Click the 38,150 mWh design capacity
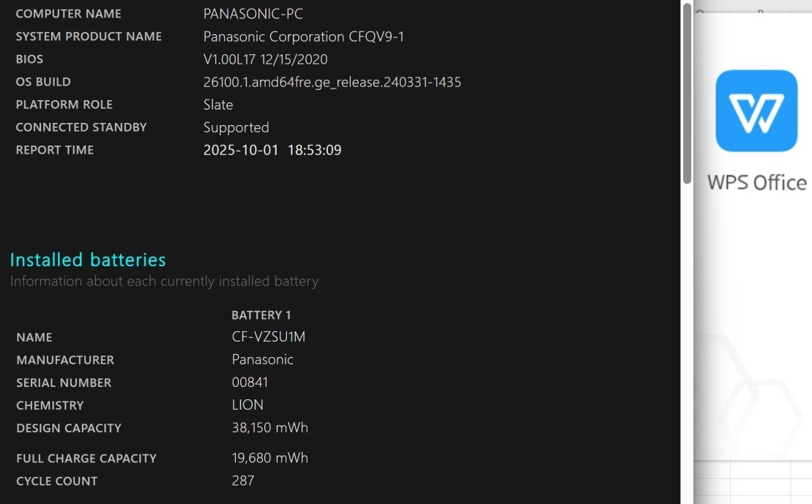Image resolution: width=812 pixels, height=504 pixels. [x=269, y=428]
